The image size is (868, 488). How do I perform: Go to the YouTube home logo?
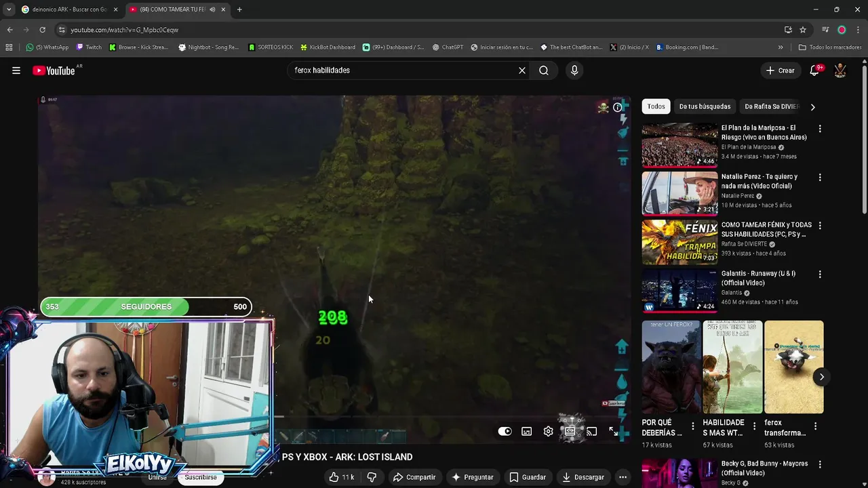click(x=54, y=70)
